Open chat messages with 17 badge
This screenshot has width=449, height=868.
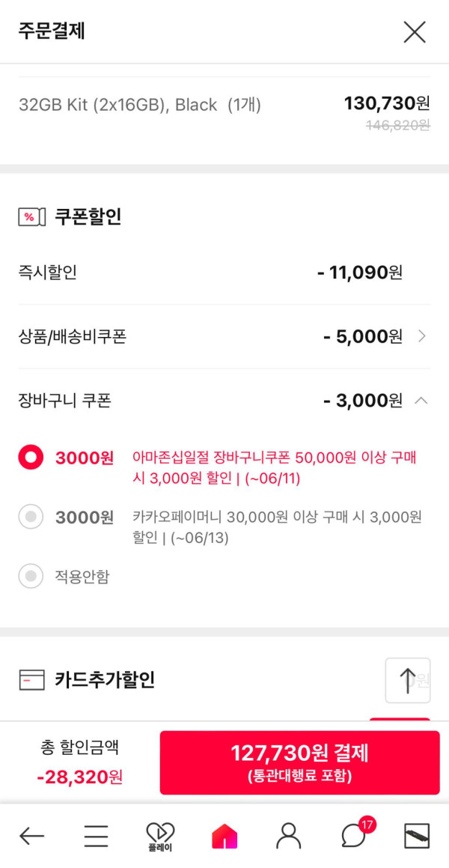(x=353, y=835)
